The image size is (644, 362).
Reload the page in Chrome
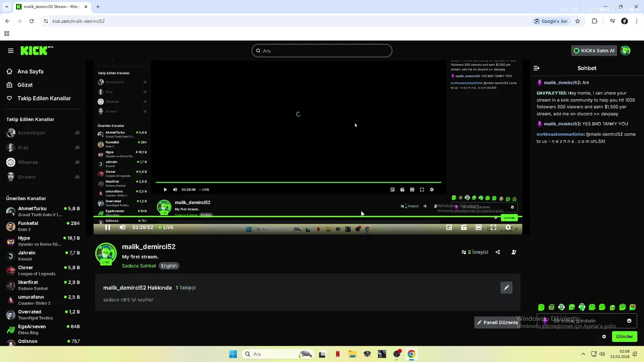click(31, 21)
